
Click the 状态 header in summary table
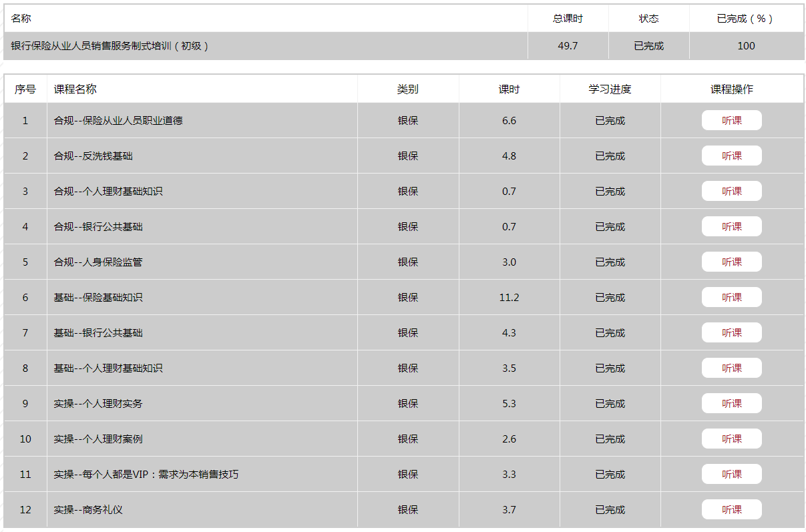click(649, 19)
